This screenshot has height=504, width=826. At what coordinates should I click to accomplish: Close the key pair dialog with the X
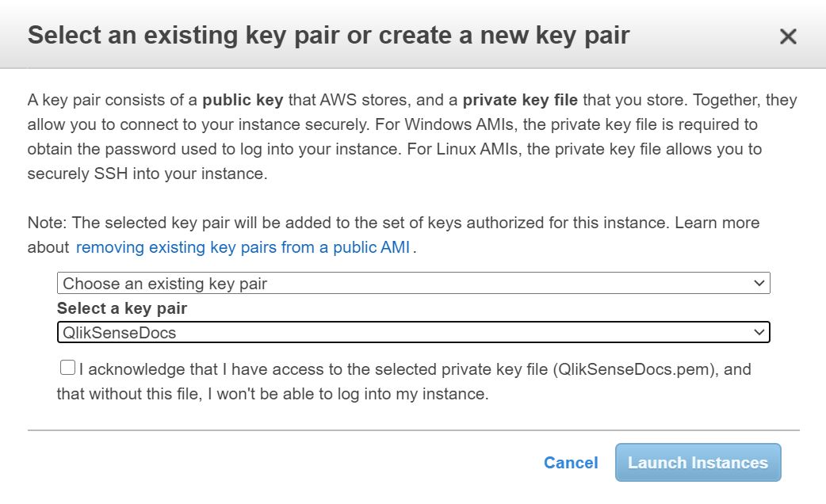[787, 36]
